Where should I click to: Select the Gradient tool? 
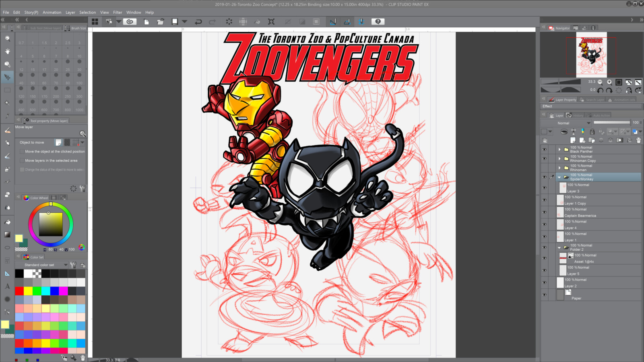tap(7, 234)
